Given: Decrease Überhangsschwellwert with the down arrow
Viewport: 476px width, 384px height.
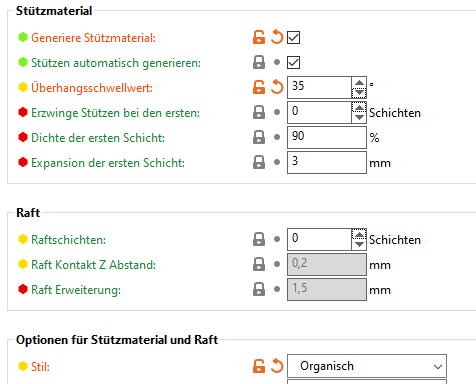Looking at the screenshot, I should [x=359, y=92].
